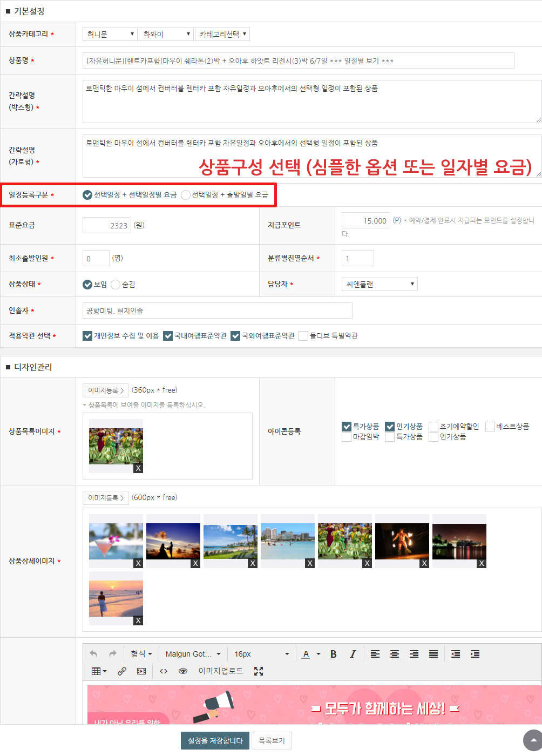
Task: Click the 지급포인트 points field
Action: [366, 220]
